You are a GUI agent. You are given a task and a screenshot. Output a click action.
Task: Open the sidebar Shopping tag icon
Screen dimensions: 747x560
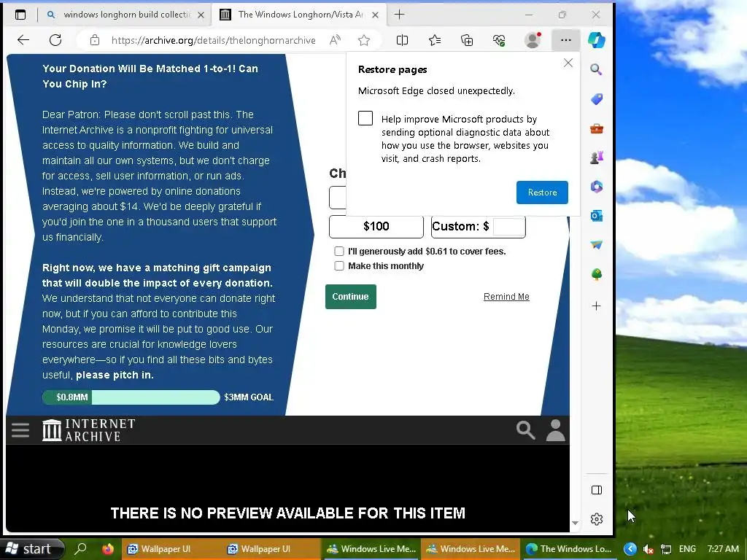(x=597, y=99)
